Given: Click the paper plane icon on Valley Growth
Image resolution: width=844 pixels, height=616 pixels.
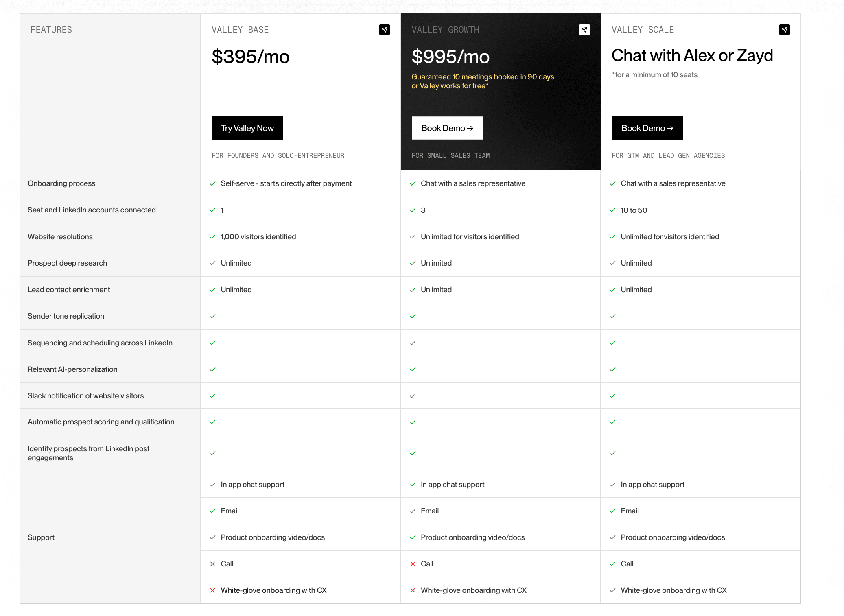Looking at the screenshot, I should coord(584,29).
